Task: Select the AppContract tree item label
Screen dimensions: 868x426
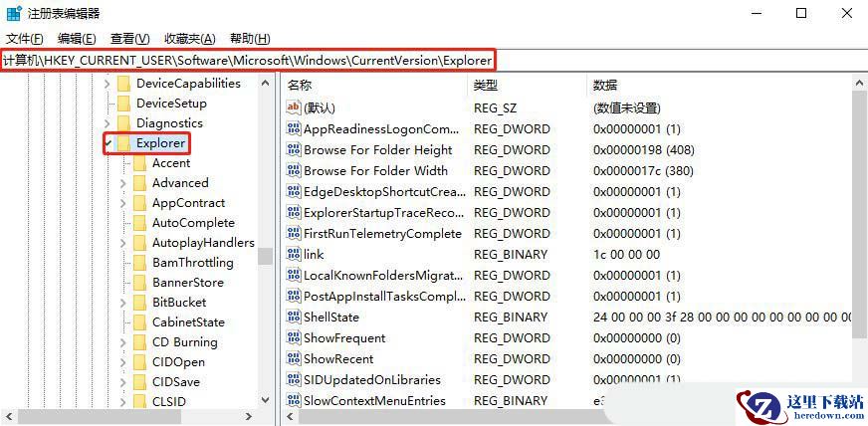Action: pos(189,203)
